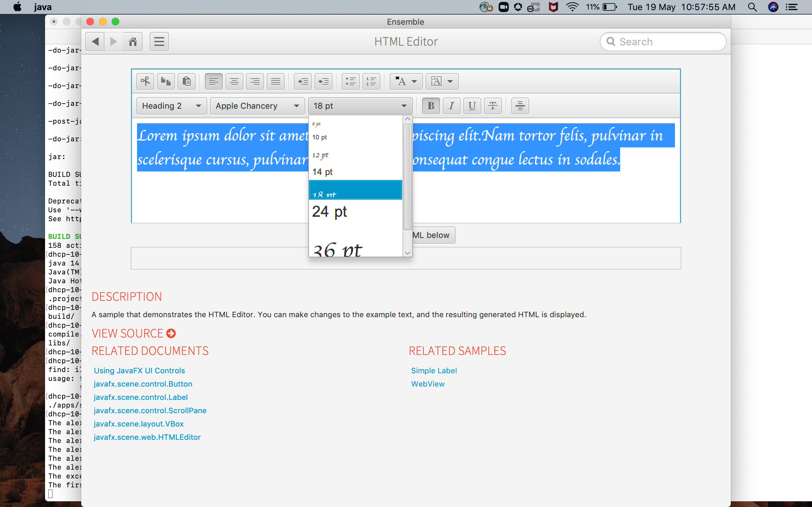Click the Search input field
Screen dimensions: 812x507
click(668, 42)
